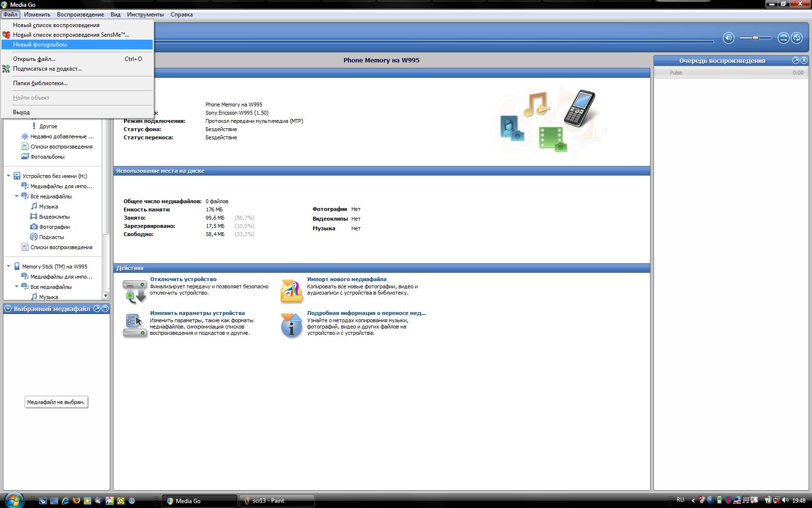The width and height of the screenshot is (812, 508).
Task: Select Новый фотоальбом from the menu
Action: 77,45
